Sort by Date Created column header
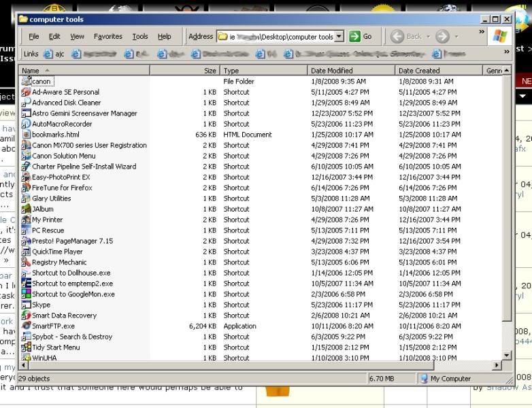The width and height of the screenshot is (532, 408). [439, 71]
